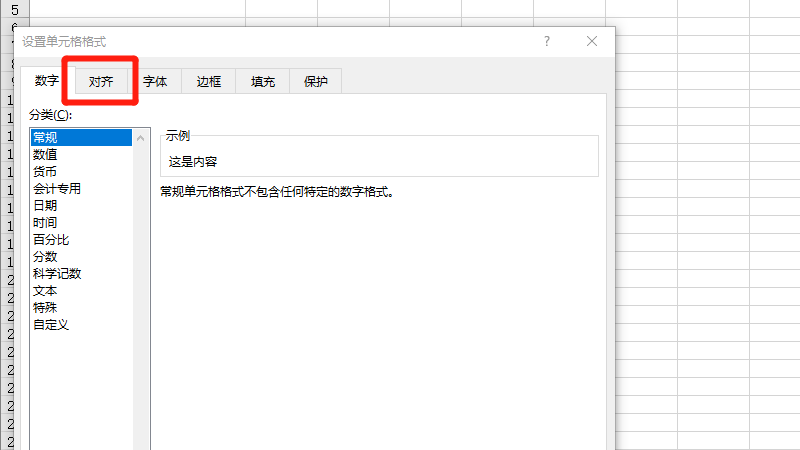Choose 会计专用 category
800x450 pixels.
[82, 188]
